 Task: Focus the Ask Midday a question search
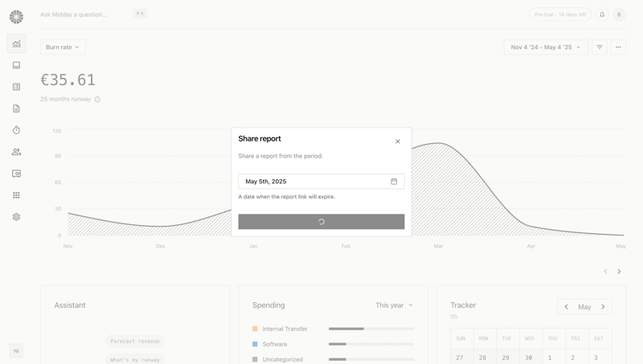coord(74,14)
